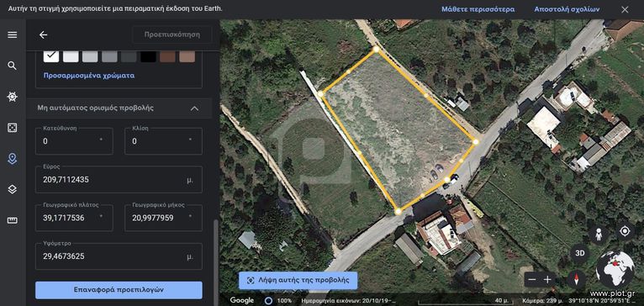
Task: Click the polygon's right corner vertex
Action: tap(476, 142)
